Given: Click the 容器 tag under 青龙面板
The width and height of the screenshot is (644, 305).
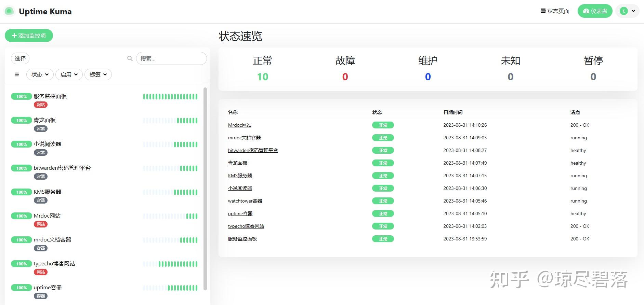Looking at the screenshot, I should click(x=41, y=129).
